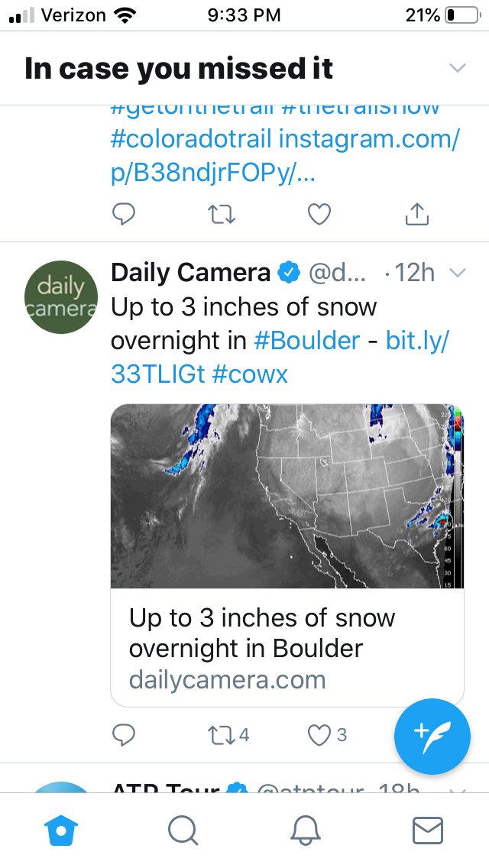The image size is (489, 868).
Task: Open the satellite weather map image
Action: pos(287,496)
